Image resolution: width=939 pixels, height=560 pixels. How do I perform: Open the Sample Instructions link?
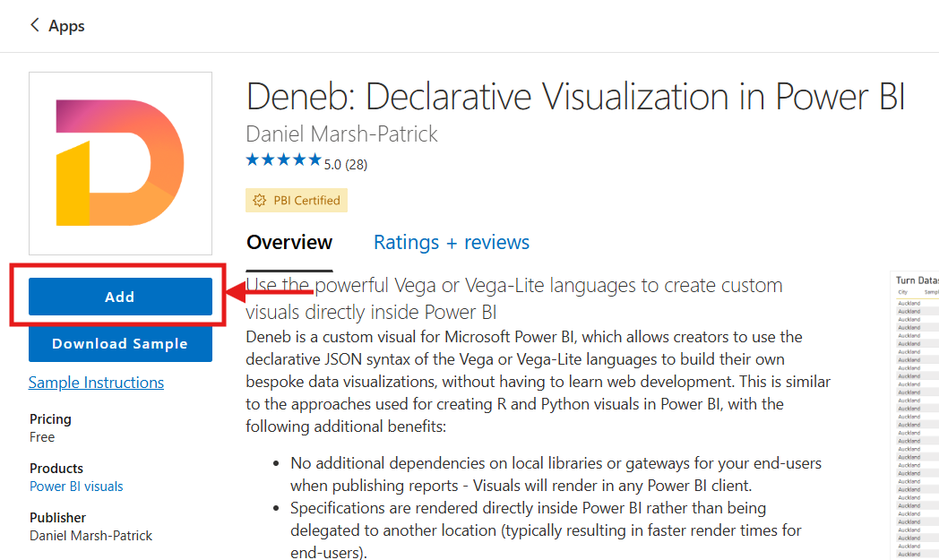[x=97, y=383]
